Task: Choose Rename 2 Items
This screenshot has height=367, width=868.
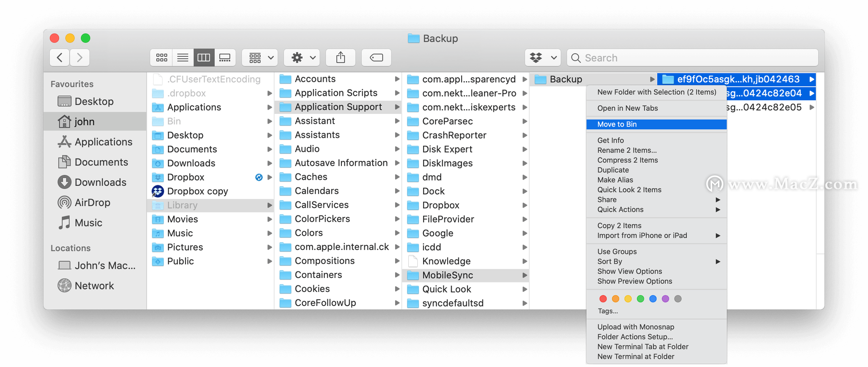Action: pyautogui.click(x=656, y=151)
